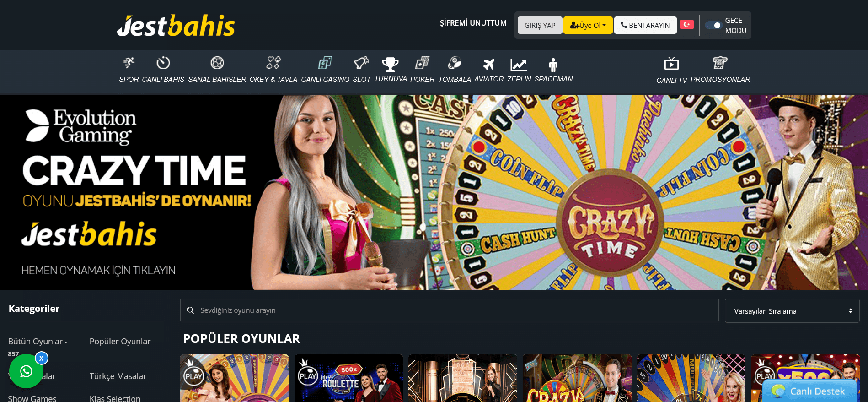This screenshot has width=868, height=402.
Task: Launch the Aviator airplane icon
Action: 489,65
